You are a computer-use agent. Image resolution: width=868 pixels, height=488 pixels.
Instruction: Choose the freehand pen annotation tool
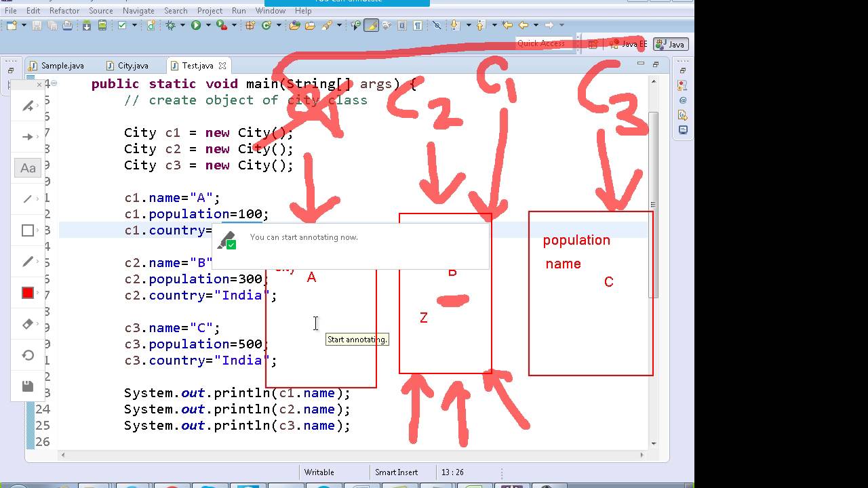[28, 262]
